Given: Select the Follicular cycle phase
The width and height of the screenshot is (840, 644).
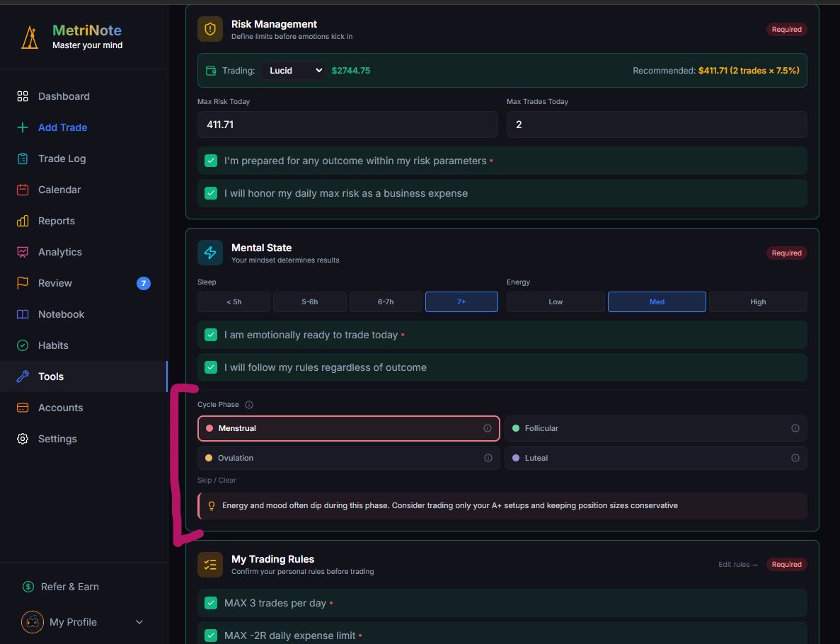Looking at the screenshot, I should [656, 428].
